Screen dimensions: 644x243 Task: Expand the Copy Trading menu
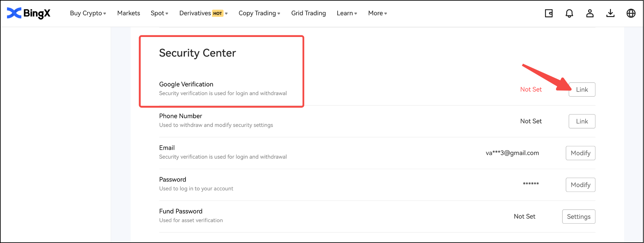coord(259,13)
